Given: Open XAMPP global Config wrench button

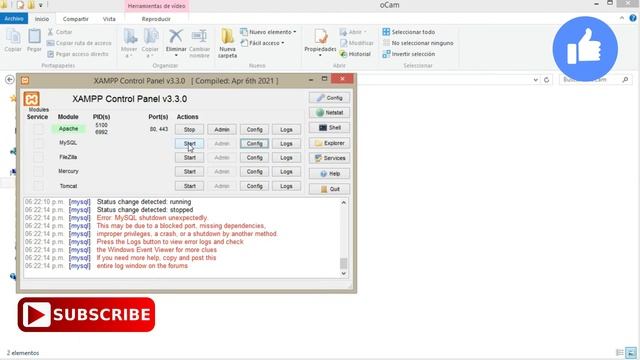Looking at the screenshot, I should click(329, 98).
